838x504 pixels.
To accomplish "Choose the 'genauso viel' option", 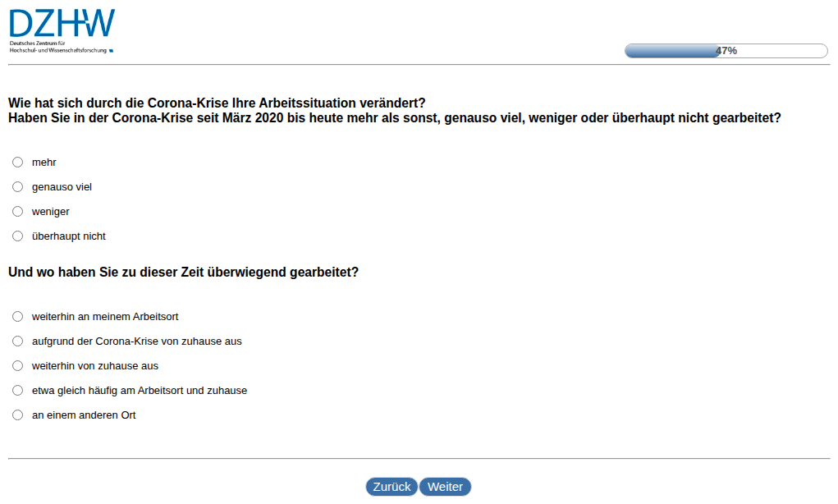I will pos(17,186).
